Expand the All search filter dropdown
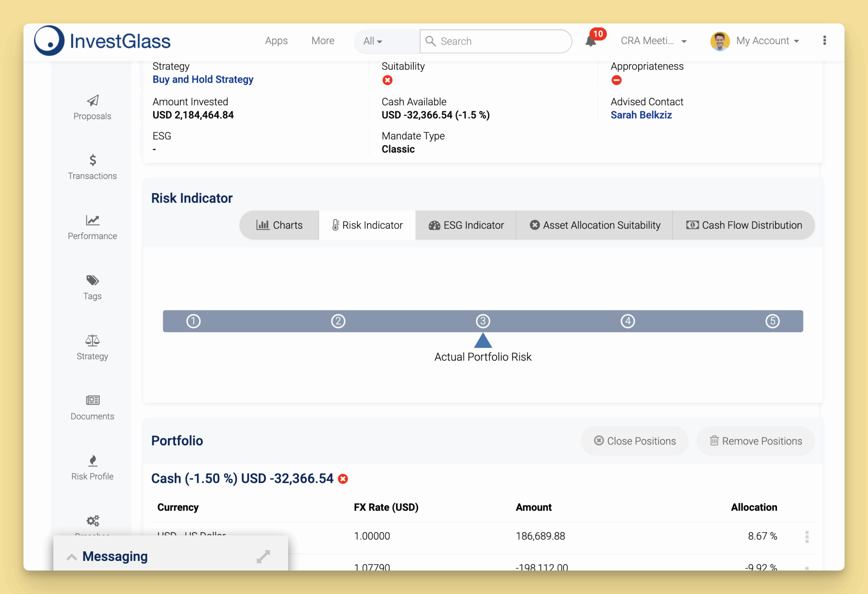868x594 pixels. [373, 41]
